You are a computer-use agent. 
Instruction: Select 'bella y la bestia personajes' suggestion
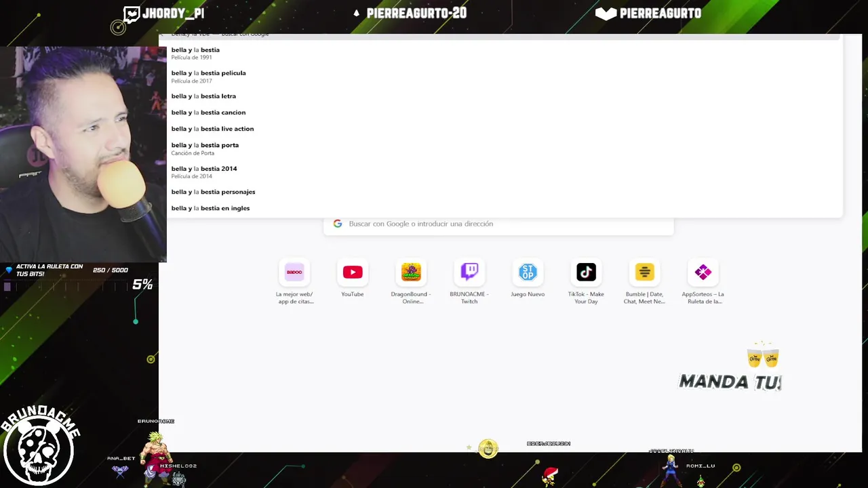[x=505, y=192]
